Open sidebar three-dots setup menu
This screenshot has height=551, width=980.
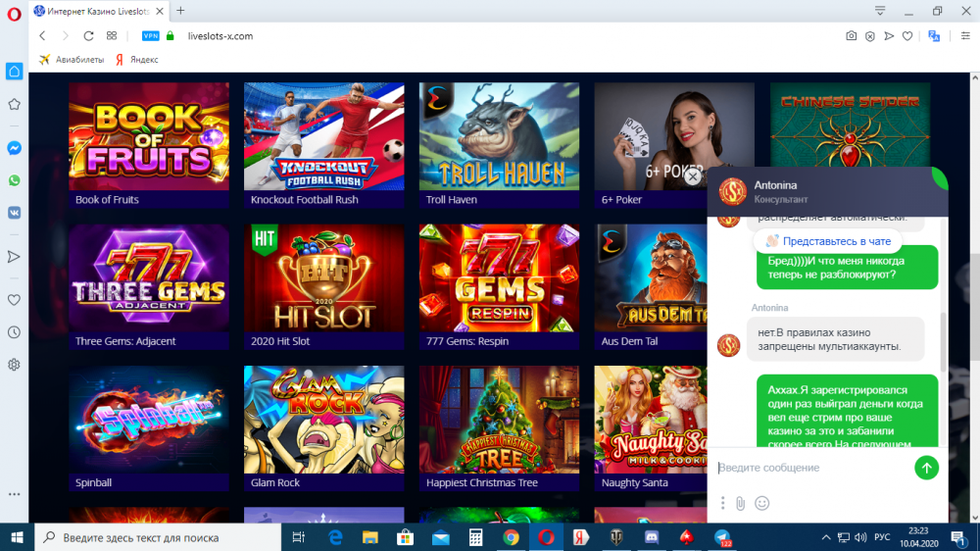click(x=14, y=494)
